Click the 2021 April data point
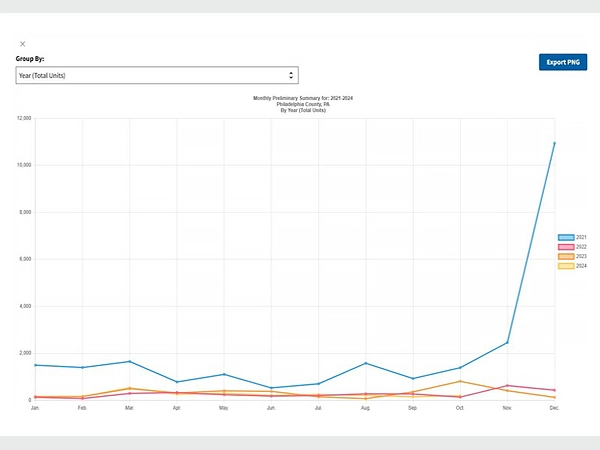This screenshot has height=450, width=600. [x=177, y=382]
